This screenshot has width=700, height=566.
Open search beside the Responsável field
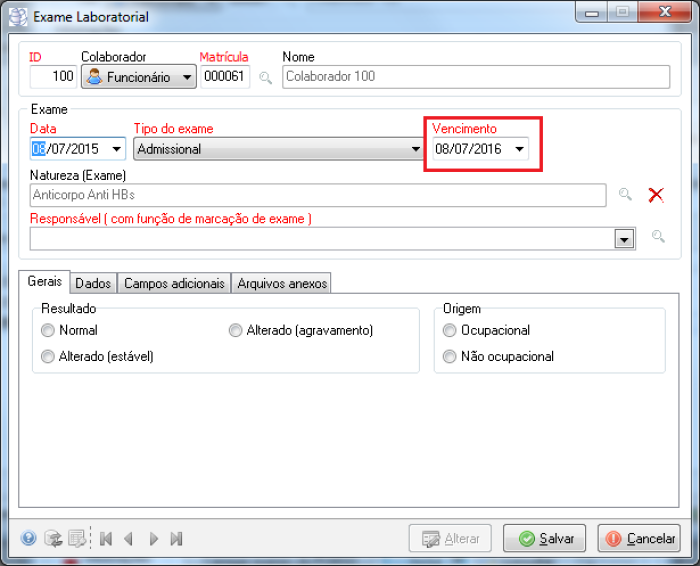tap(658, 237)
